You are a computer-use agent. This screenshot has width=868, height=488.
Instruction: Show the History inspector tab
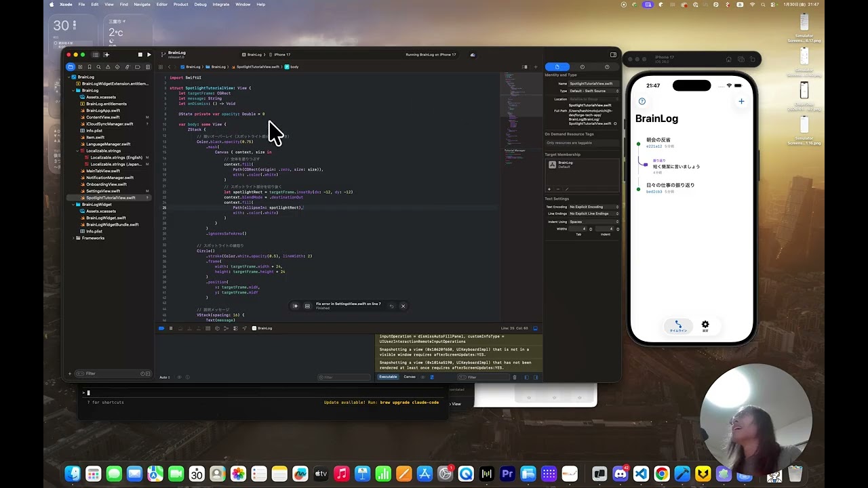582,67
